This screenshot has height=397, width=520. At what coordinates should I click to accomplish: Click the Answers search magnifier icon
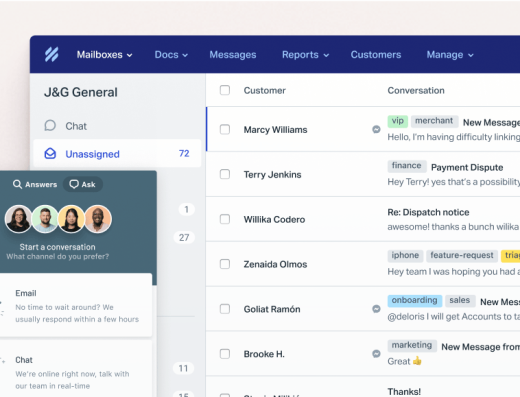pos(17,184)
